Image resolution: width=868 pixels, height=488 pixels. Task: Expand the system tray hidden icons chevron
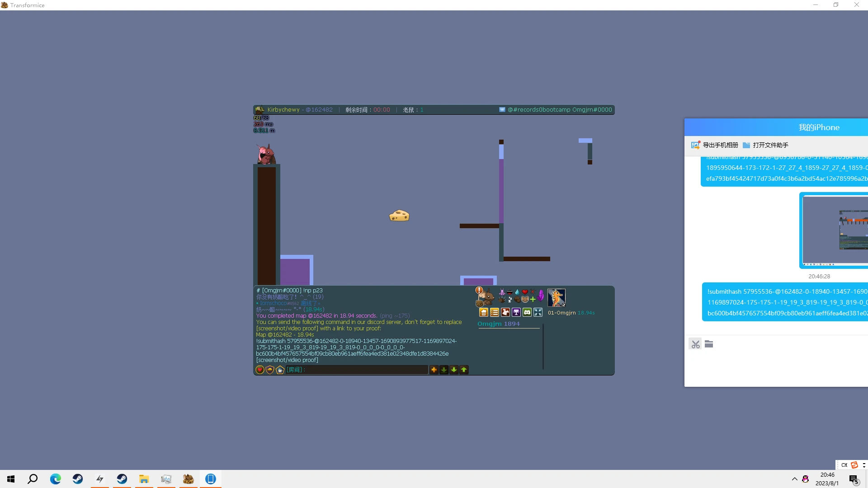point(794,479)
